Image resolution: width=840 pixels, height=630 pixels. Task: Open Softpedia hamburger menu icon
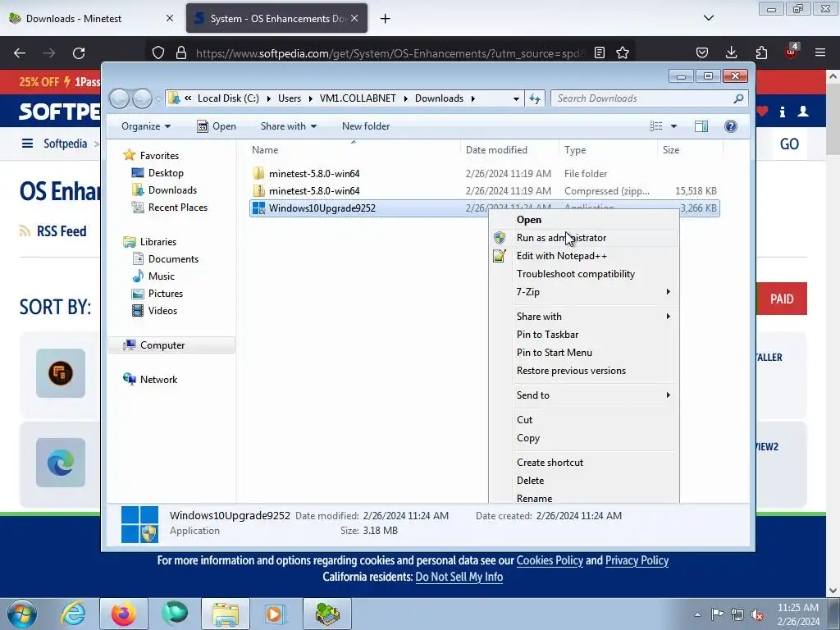(27, 144)
